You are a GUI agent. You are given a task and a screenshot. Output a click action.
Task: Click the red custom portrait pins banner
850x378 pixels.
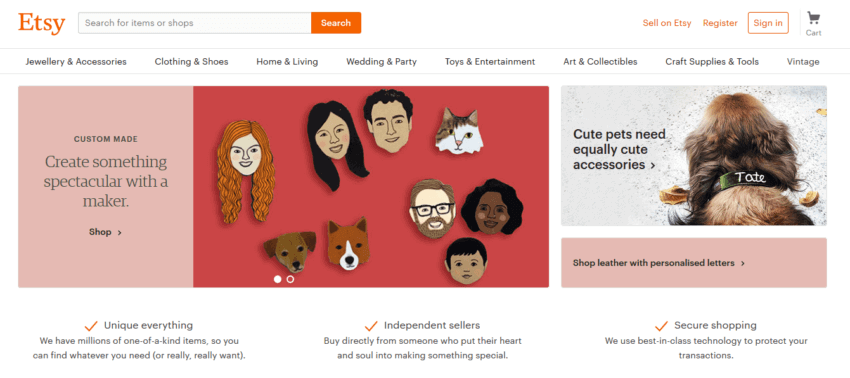coord(371,187)
